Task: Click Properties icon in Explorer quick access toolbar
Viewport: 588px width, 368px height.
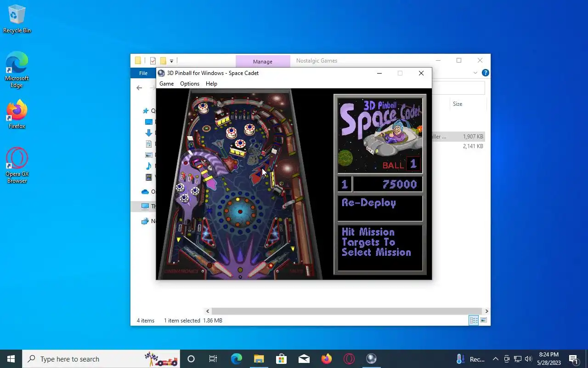Action: 153,61
